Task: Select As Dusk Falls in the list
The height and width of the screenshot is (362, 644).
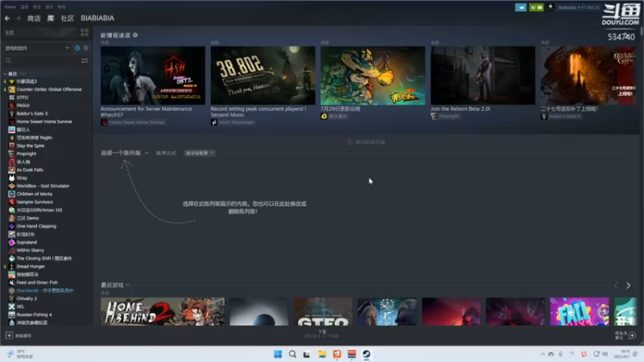Action: (x=30, y=170)
